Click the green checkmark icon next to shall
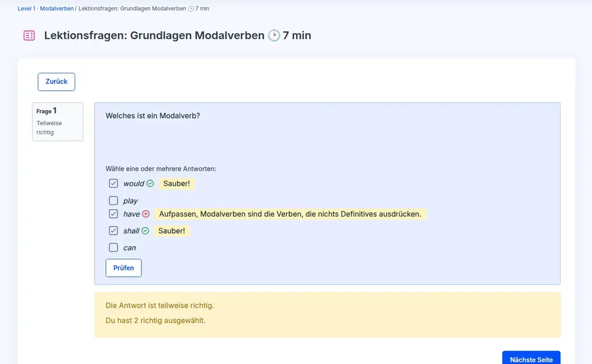This screenshot has width=592, height=364. (x=146, y=231)
